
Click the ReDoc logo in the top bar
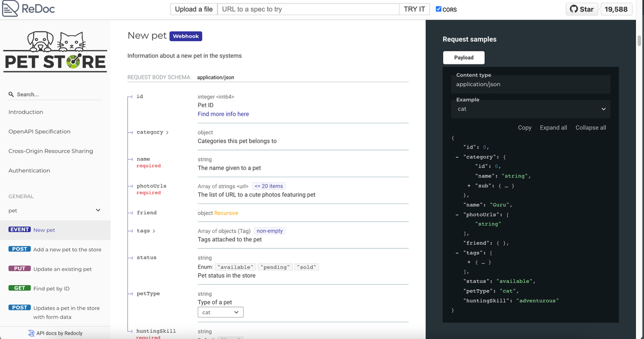(x=28, y=9)
